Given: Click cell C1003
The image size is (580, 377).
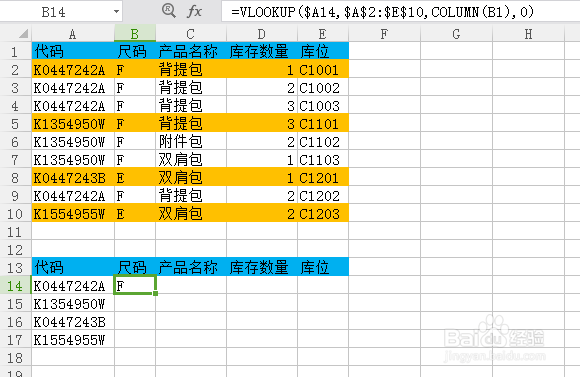Looking at the screenshot, I should [323, 105].
